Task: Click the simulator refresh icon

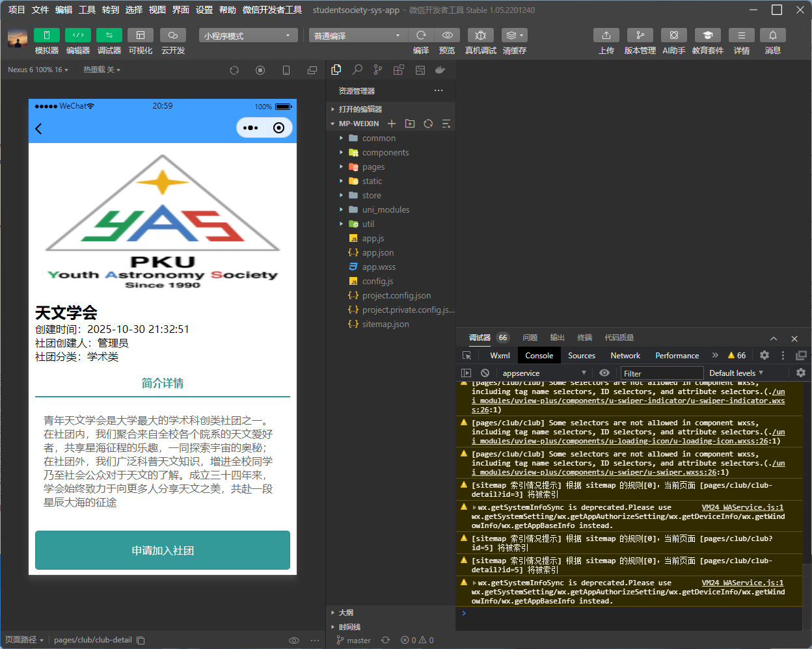Action: tap(234, 70)
